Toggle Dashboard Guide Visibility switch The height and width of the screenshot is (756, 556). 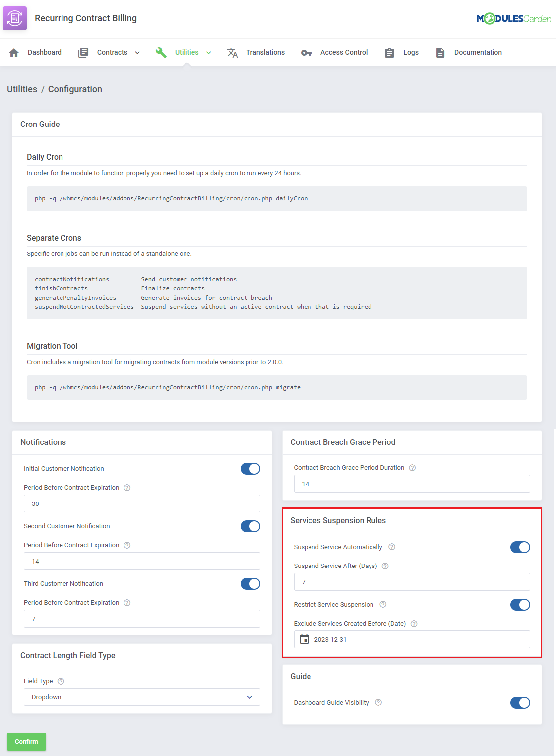tap(520, 703)
